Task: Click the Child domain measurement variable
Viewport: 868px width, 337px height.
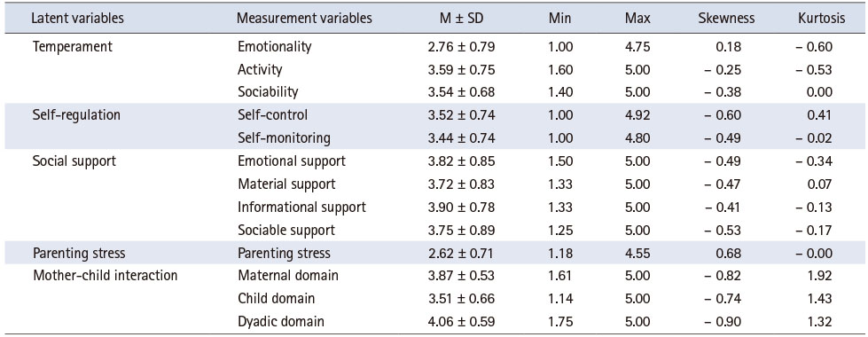Action: click(x=277, y=299)
